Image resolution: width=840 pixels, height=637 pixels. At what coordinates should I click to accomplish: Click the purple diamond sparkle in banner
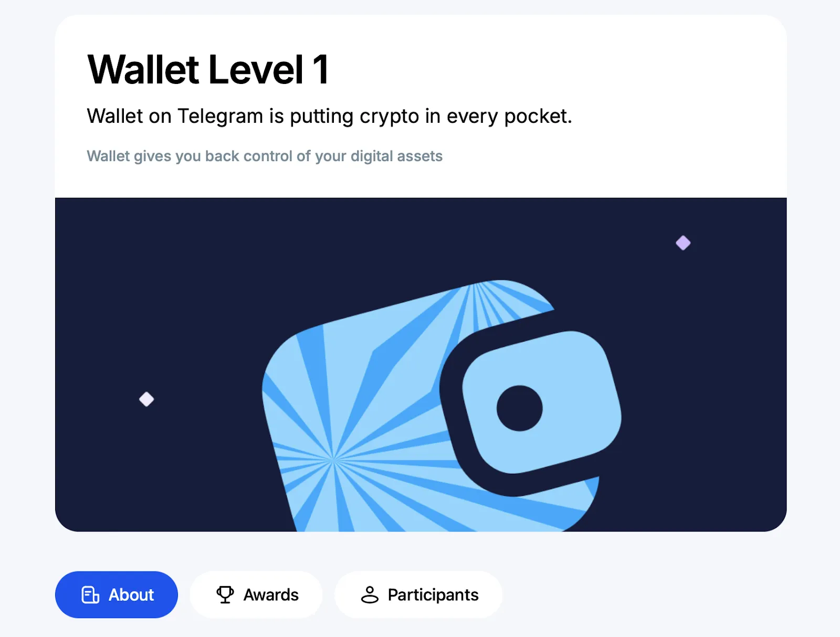(x=683, y=243)
